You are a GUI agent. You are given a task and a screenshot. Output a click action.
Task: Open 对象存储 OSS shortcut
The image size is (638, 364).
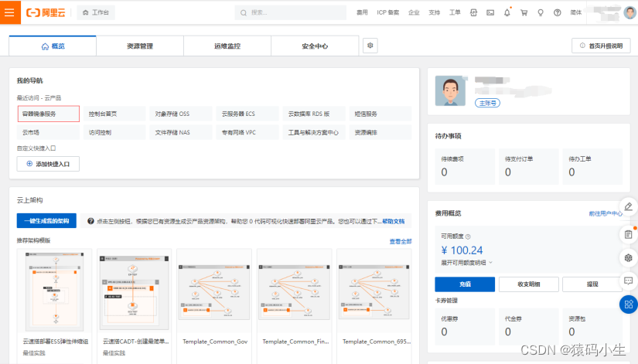[181, 114]
